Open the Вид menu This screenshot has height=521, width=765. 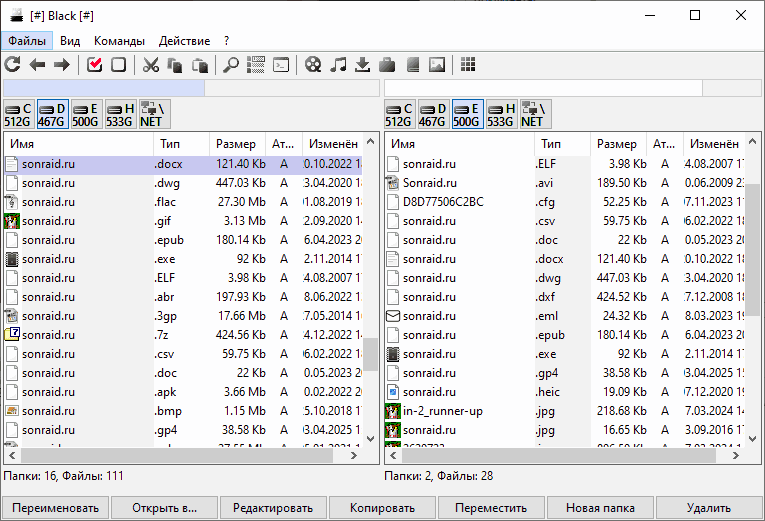click(70, 40)
